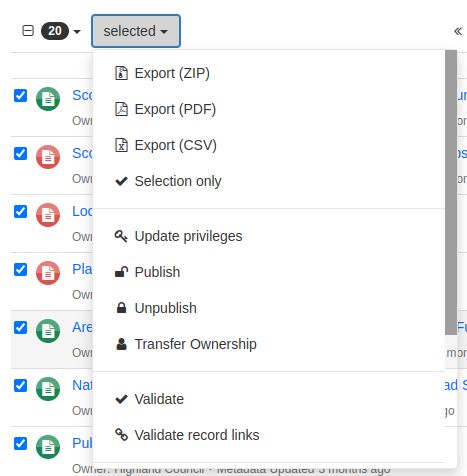Click the Export (PDF) document icon
The width and height of the screenshot is (467, 476).
tap(121, 109)
